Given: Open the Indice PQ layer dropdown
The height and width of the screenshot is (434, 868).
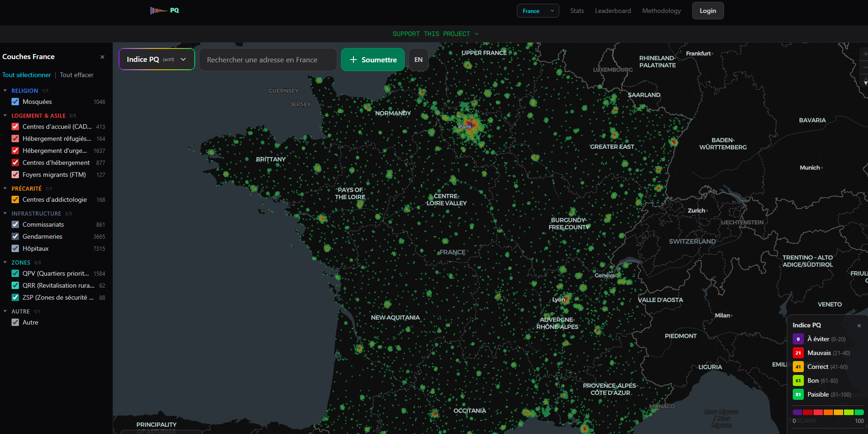Looking at the screenshot, I should pyautogui.click(x=157, y=60).
